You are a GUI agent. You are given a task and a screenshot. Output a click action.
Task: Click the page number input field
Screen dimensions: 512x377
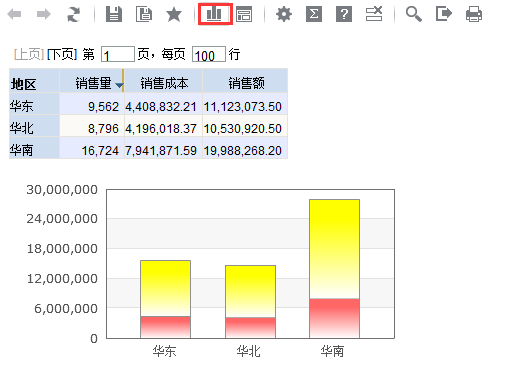coord(118,54)
